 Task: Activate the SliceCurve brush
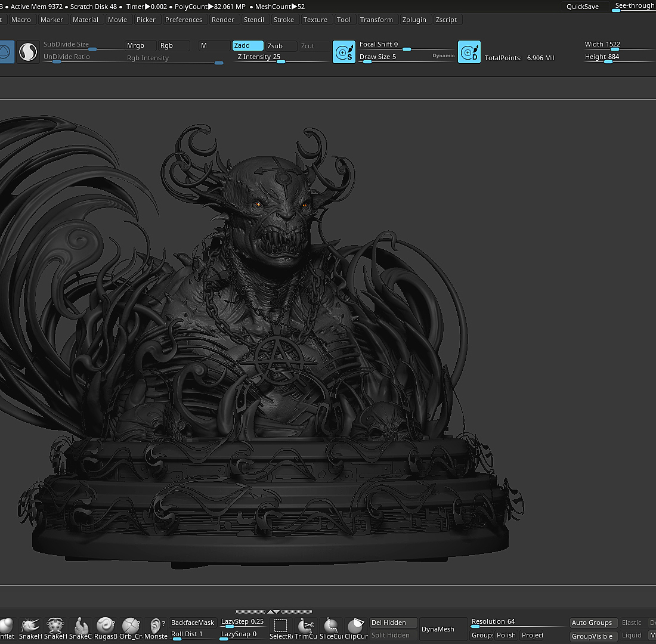click(331, 628)
